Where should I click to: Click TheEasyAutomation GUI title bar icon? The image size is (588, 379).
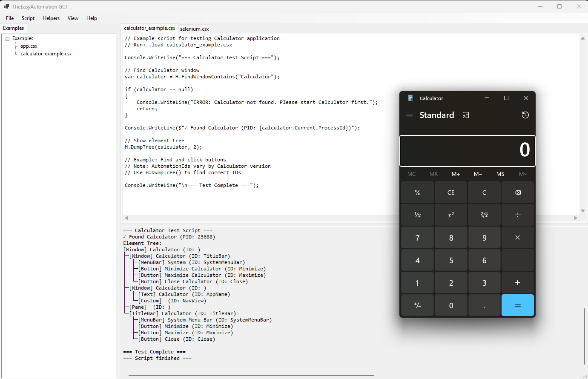(x=6, y=6)
